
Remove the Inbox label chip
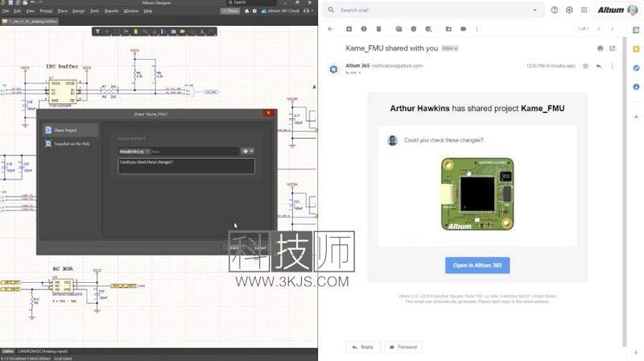point(456,48)
